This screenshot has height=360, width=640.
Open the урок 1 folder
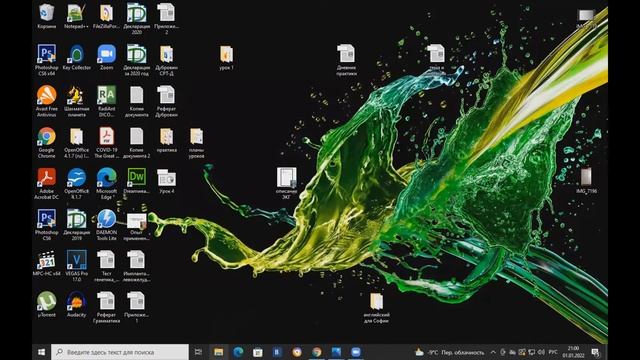pos(226,58)
